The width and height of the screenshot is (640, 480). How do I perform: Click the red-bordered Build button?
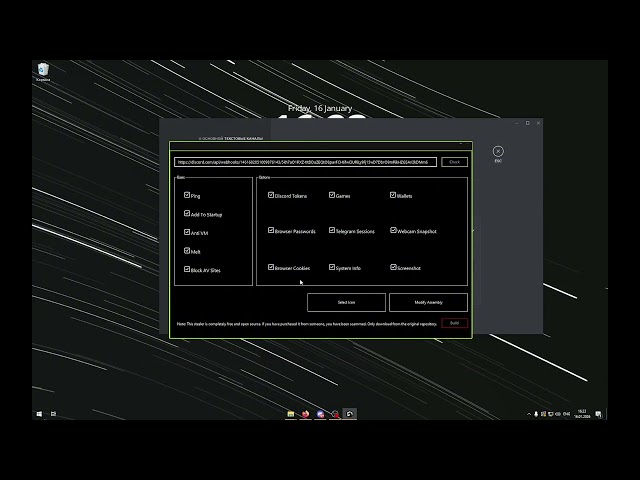pos(454,323)
